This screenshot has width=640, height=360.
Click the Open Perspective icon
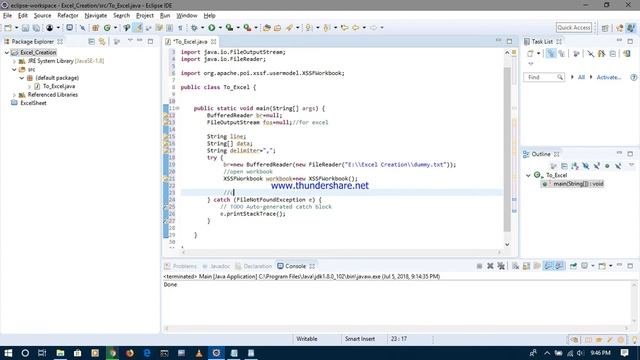click(x=605, y=28)
